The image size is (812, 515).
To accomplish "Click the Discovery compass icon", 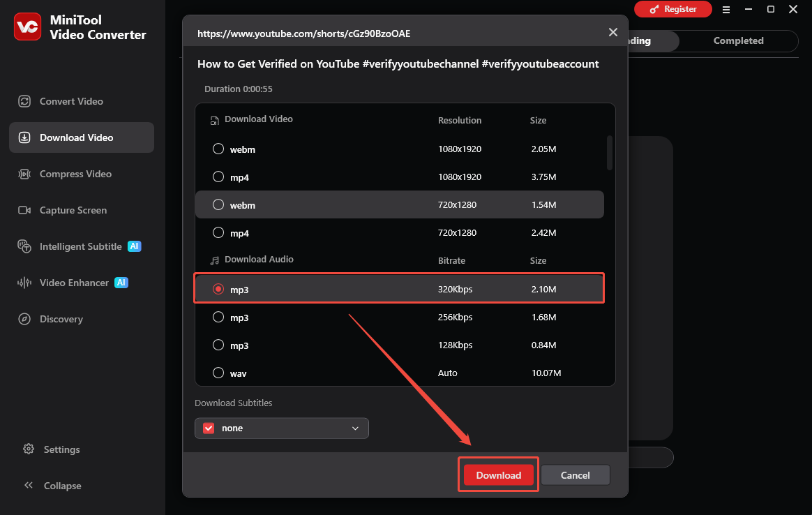I will 24,319.
